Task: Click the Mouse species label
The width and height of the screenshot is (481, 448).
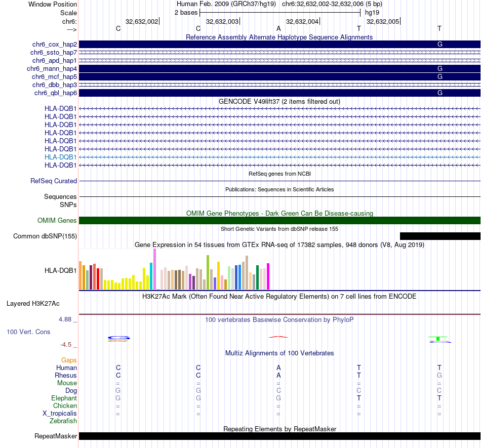Action: pos(67,383)
